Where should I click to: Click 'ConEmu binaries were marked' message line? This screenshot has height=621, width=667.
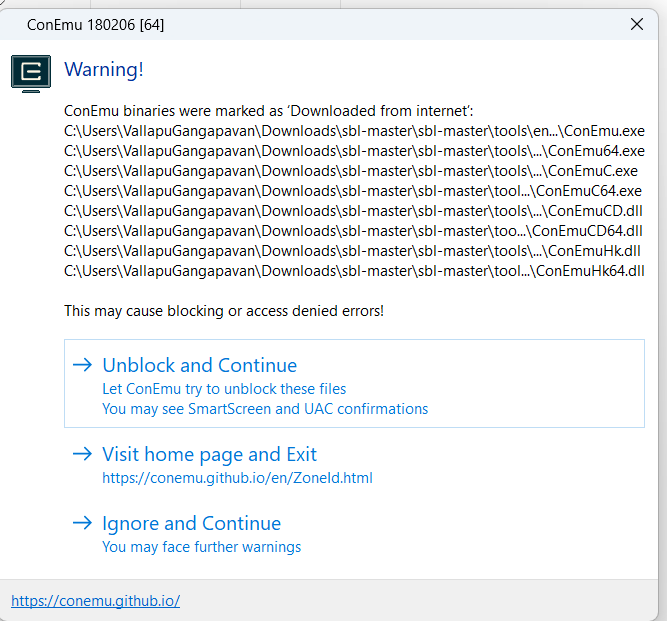tap(268, 111)
